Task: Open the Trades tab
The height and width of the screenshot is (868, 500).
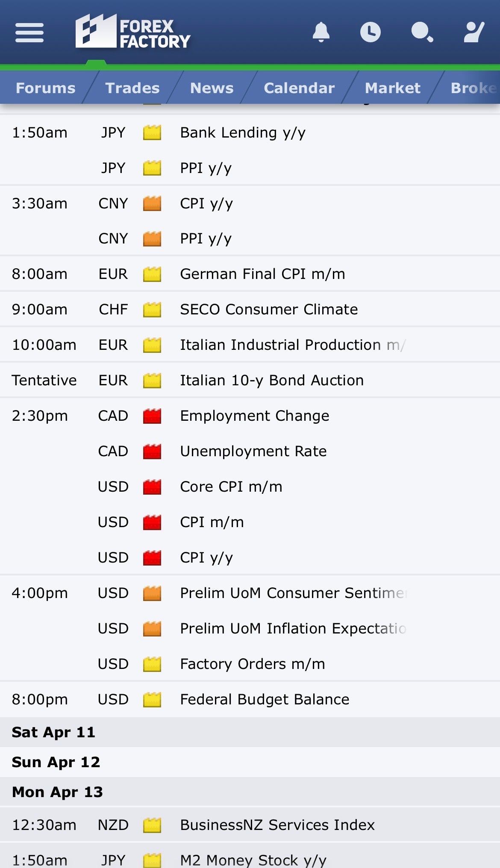Action: pyautogui.click(x=132, y=88)
